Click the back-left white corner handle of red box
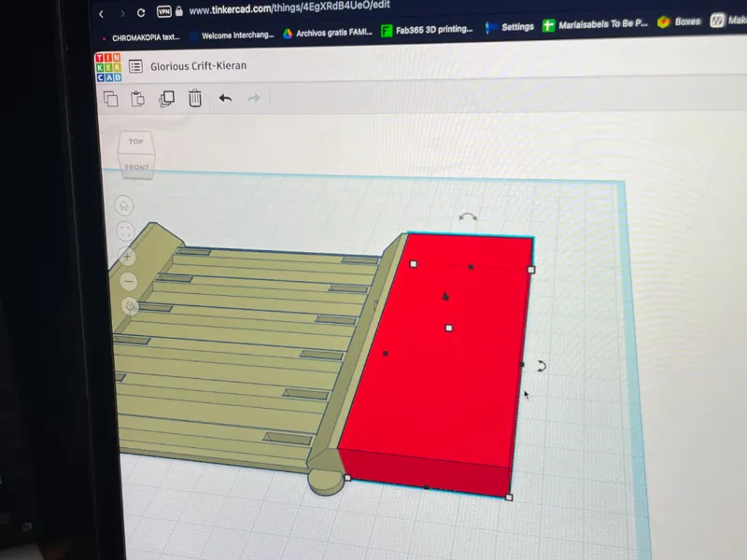This screenshot has height=560, width=747. [413, 264]
